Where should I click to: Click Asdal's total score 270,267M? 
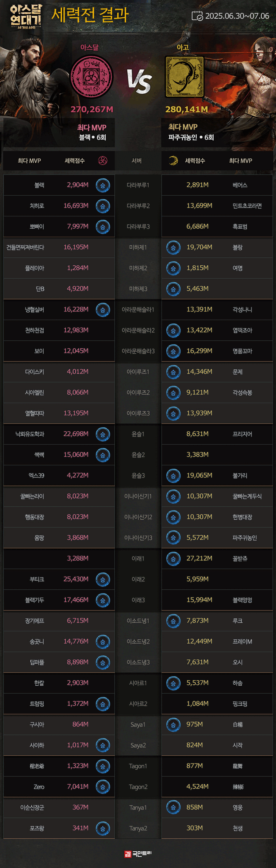(x=92, y=109)
